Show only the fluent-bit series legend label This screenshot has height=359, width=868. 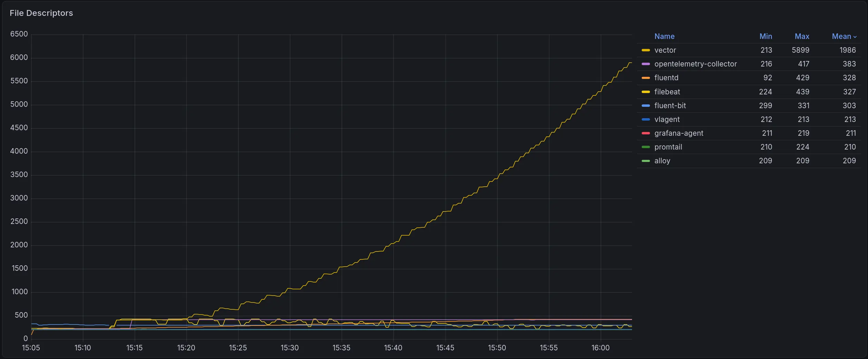pos(670,106)
